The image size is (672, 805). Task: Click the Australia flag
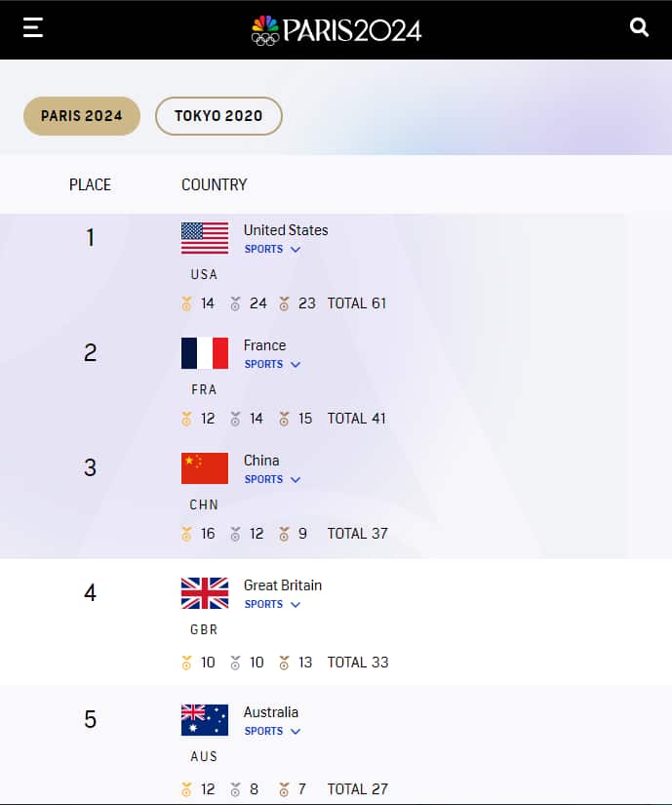(x=203, y=719)
